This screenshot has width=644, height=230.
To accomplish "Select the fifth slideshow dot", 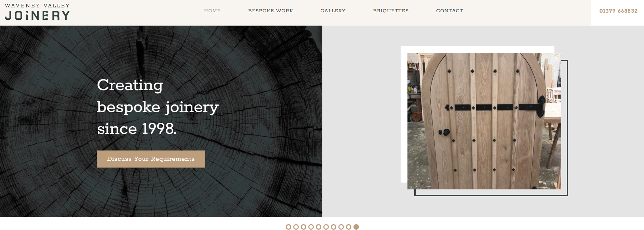I will tap(319, 227).
